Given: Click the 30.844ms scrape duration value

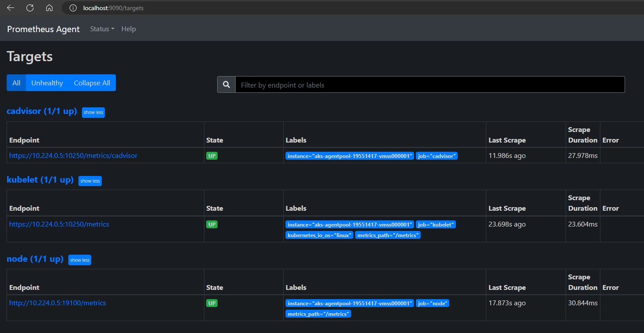Looking at the screenshot, I should (x=583, y=303).
